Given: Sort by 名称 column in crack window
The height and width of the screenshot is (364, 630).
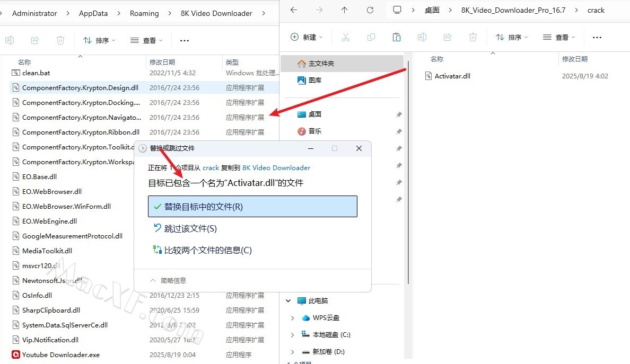Looking at the screenshot, I should 437,59.
